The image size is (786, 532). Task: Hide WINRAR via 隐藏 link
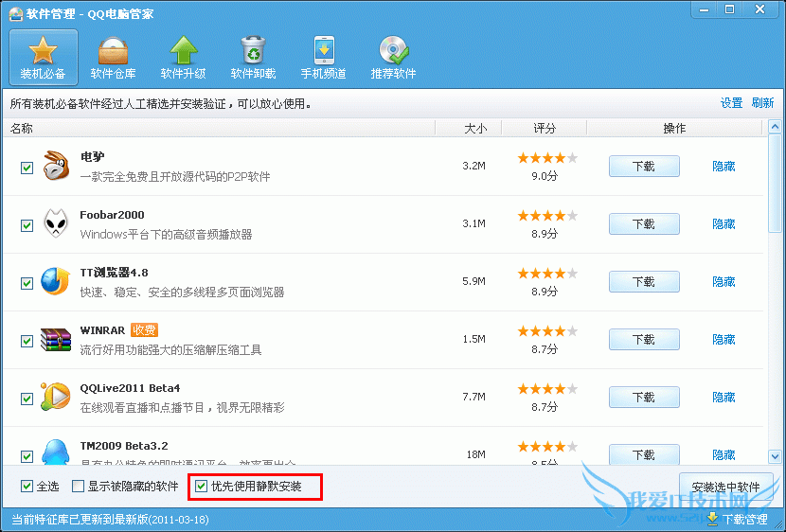(x=723, y=339)
